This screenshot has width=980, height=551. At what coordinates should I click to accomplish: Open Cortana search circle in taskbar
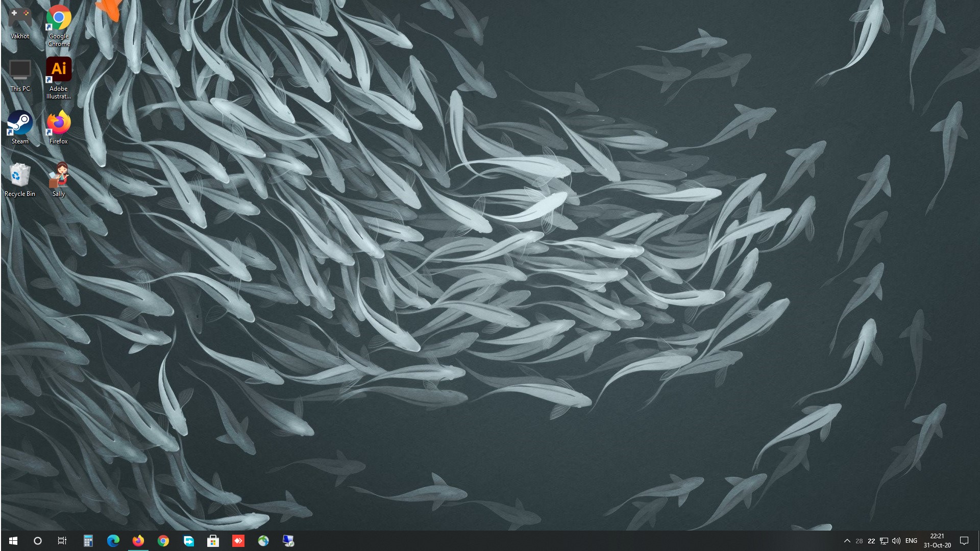point(37,541)
